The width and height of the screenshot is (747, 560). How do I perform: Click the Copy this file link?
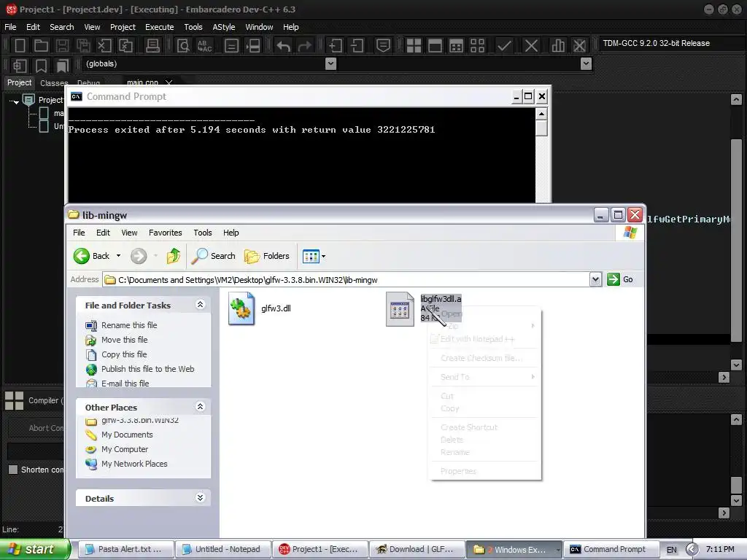click(124, 355)
